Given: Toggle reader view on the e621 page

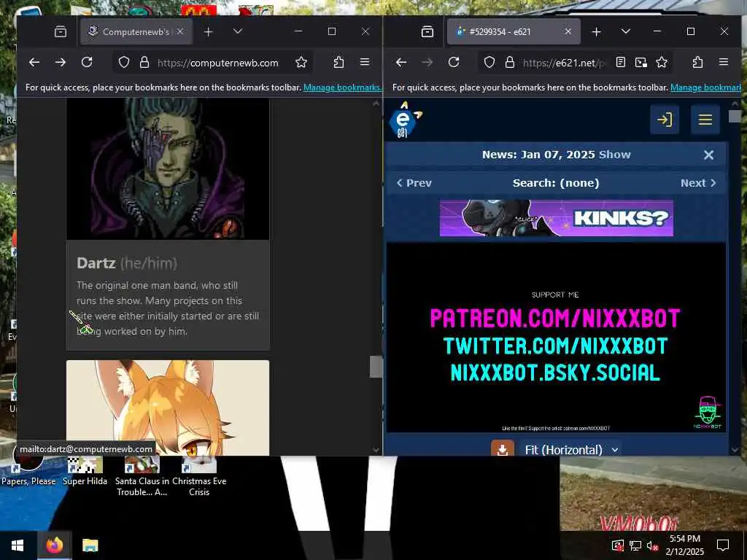Looking at the screenshot, I should [621, 63].
